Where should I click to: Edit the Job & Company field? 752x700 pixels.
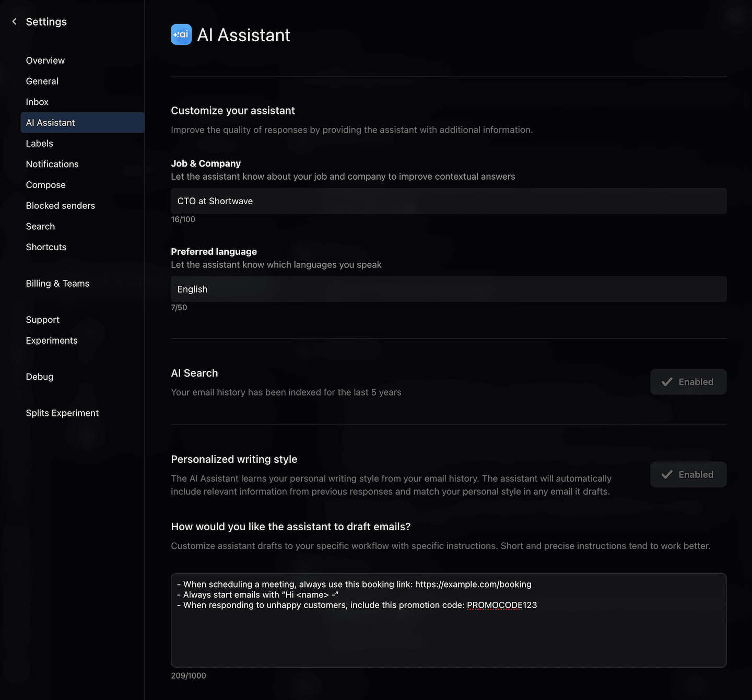(x=449, y=201)
